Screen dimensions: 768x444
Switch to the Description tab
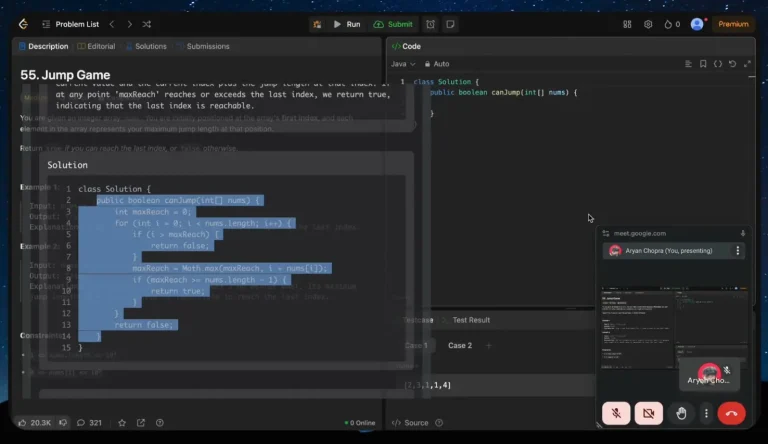[44, 46]
